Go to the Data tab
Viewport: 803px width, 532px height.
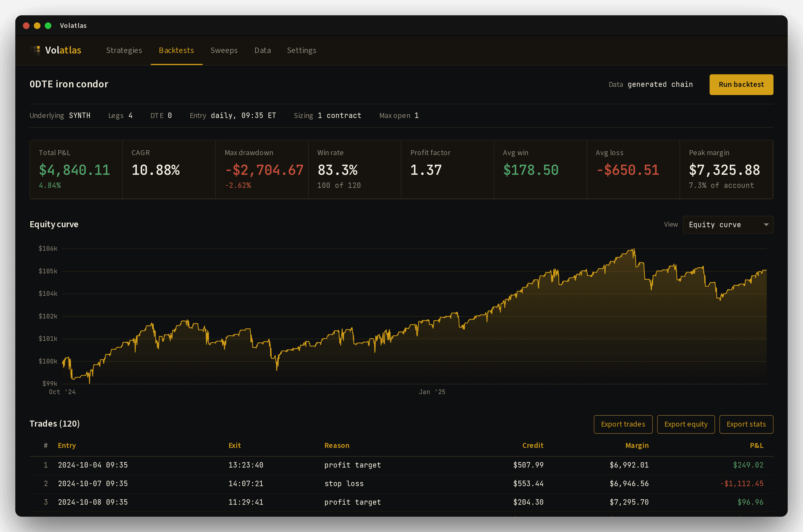pos(262,50)
